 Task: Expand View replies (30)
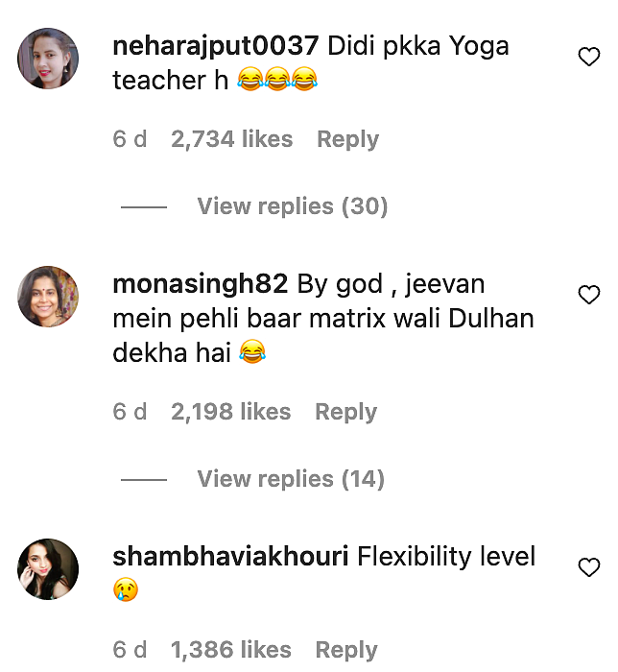pos(293,206)
